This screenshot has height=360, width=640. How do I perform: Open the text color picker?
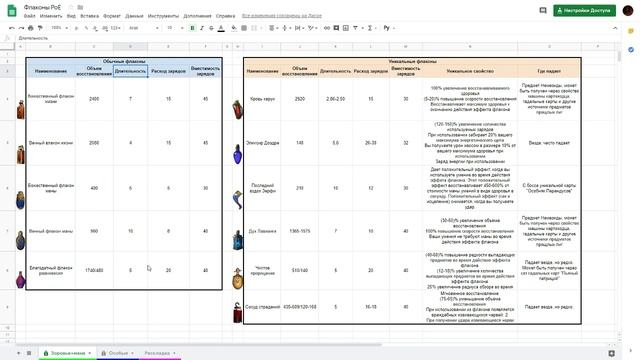(x=221, y=28)
